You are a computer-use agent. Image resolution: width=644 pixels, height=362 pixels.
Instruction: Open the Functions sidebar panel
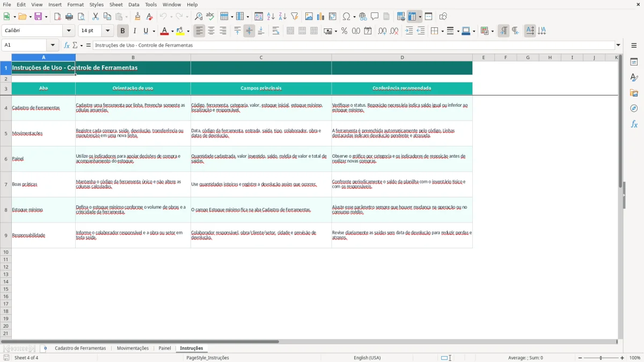(x=634, y=124)
